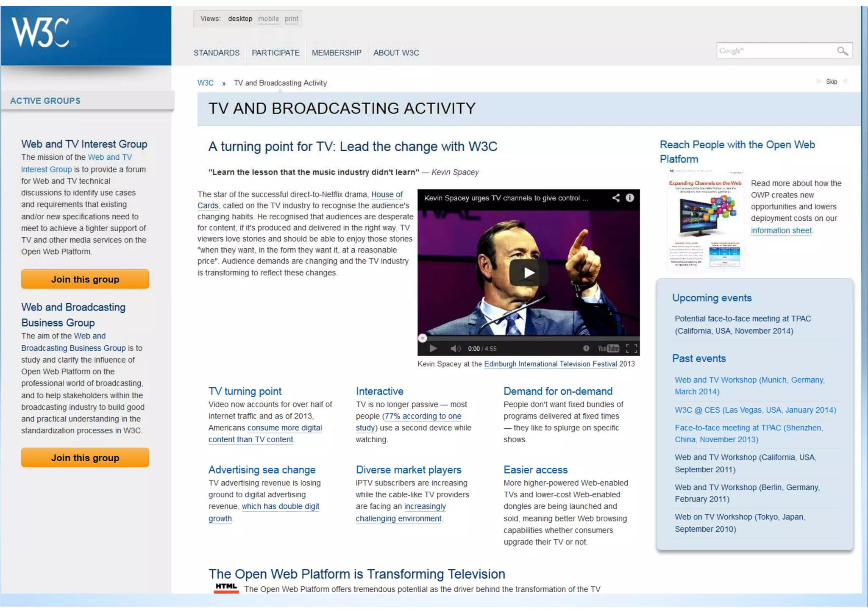
Task: Select the desktop view option
Action: tap(240, 19)
